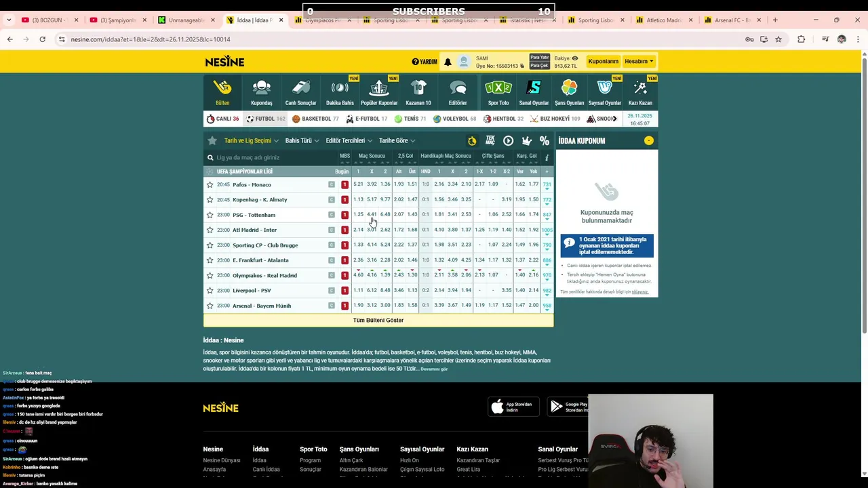Image resolution: width=868 pixels, height=488 pixels.
Task: Open Şans Oyunları clover icon
Action: click(569, 87)
